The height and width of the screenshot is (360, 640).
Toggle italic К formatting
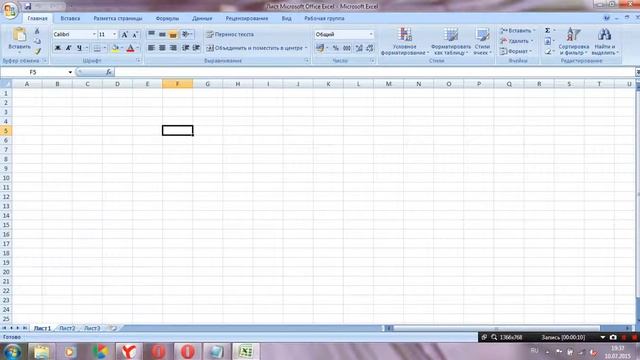(69, 48)
